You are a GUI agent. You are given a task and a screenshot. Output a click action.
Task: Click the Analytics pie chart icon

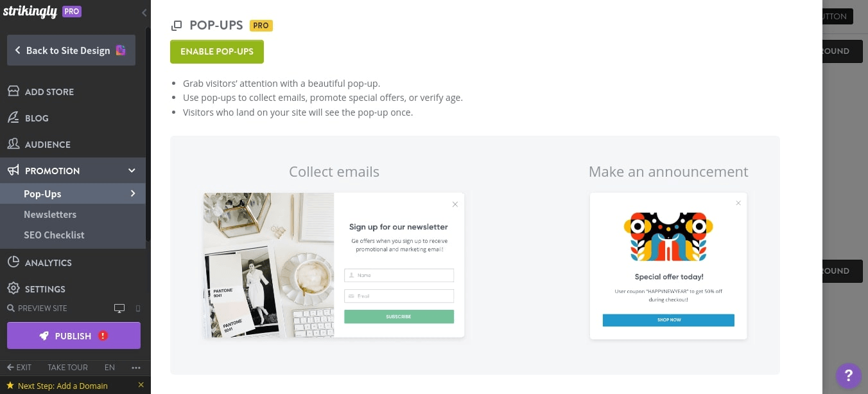[x=13, y=262]
